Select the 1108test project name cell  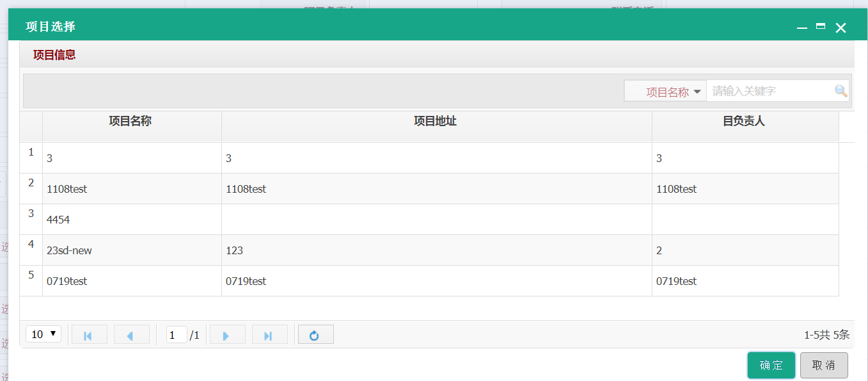point(132,189)
